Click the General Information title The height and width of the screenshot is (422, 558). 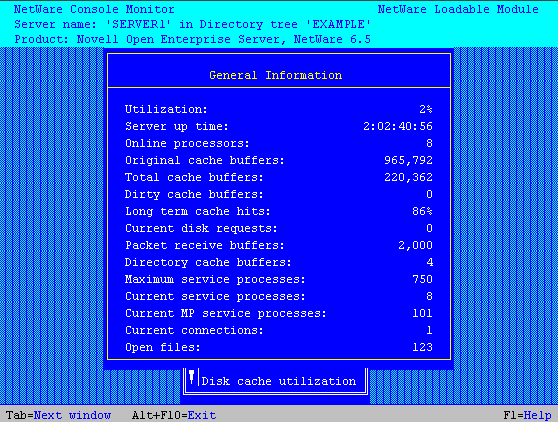(x=275, y=75)
